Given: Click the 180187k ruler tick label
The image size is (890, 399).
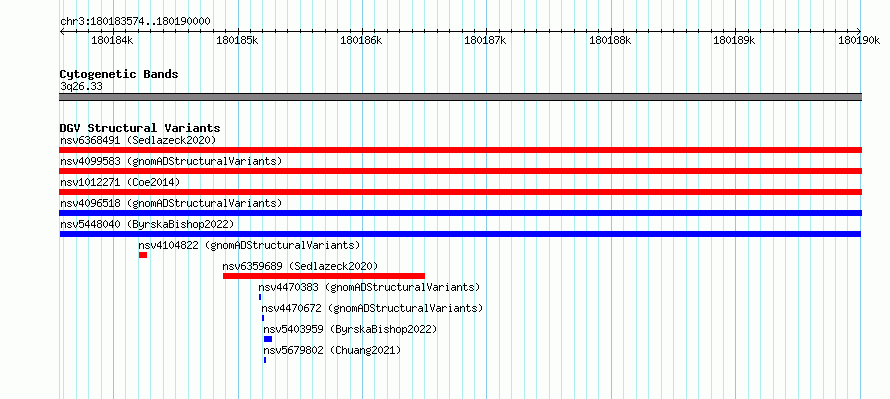Looking at the screenshot, I should coord(485,40).
